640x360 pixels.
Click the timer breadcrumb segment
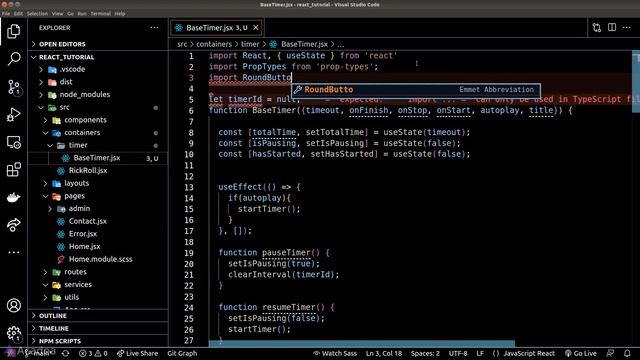coord(250,44)
